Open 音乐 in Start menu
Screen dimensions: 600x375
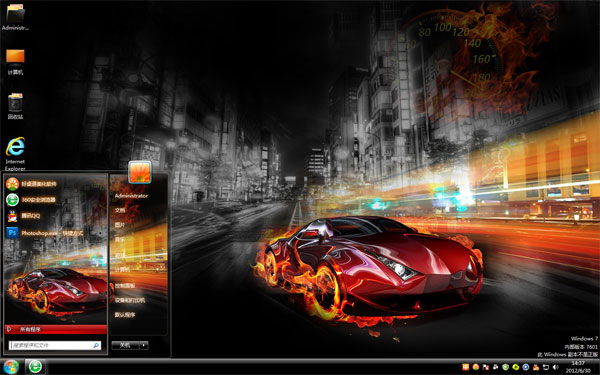(x=120, y=240)
